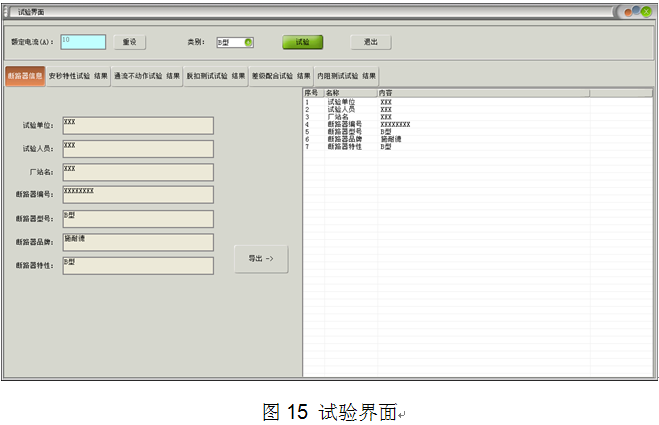Click the 导出 -> export button
Image resolution: width=659 pixels, height=425 pixels.
coord(260,258)
